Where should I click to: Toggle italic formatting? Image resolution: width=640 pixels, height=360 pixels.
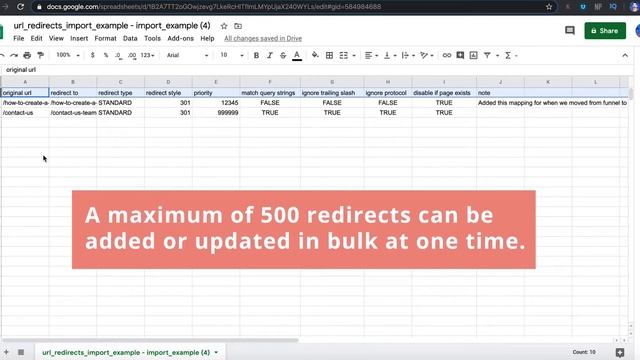point(269,55)
